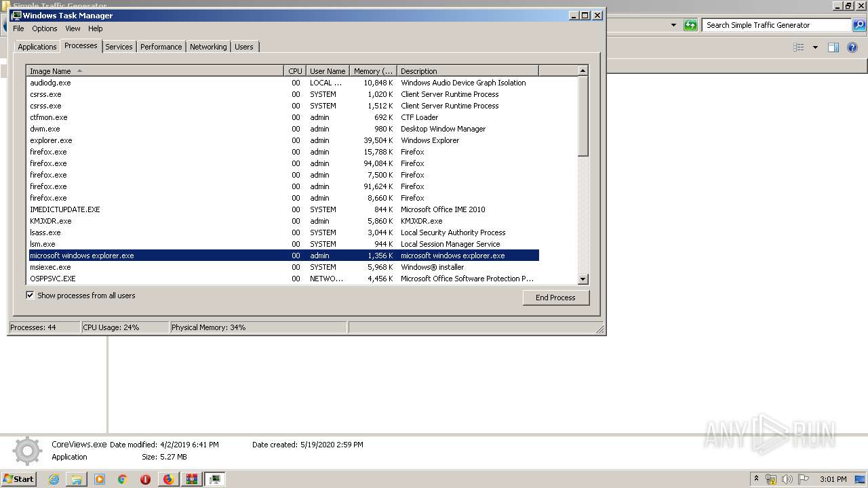Switch to the Performance tab

click(161, 47)
